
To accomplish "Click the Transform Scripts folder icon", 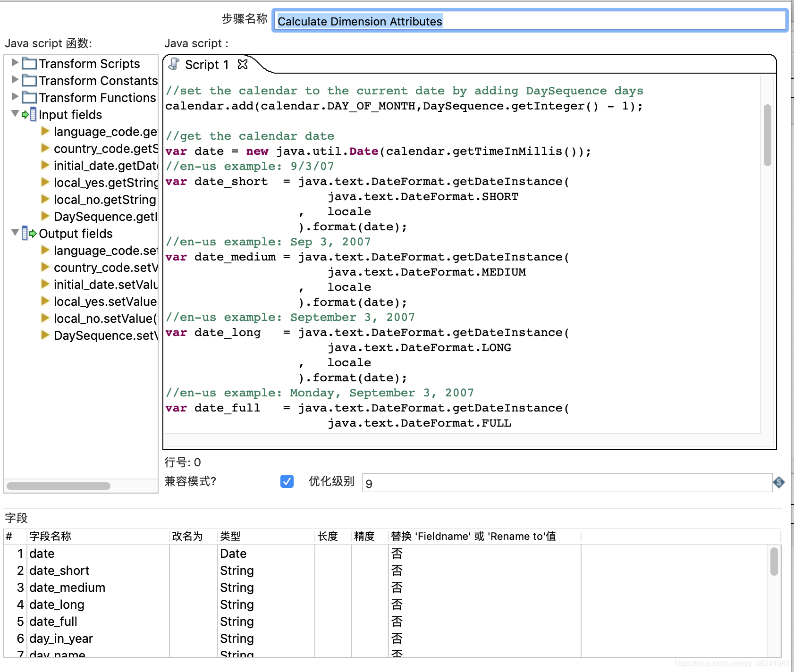I will (x=29, y=63).
